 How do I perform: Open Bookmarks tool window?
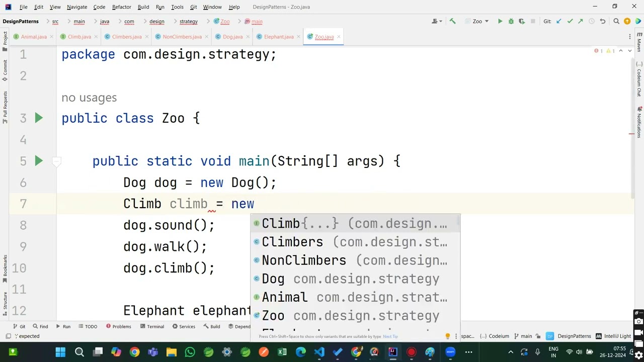click(x=5, y=268)
